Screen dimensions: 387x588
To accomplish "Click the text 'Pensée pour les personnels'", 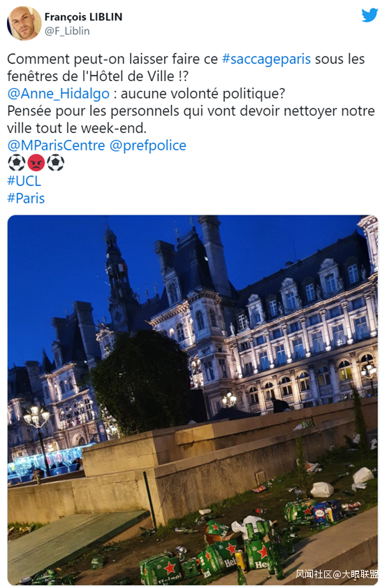I will tap(87, 111).
